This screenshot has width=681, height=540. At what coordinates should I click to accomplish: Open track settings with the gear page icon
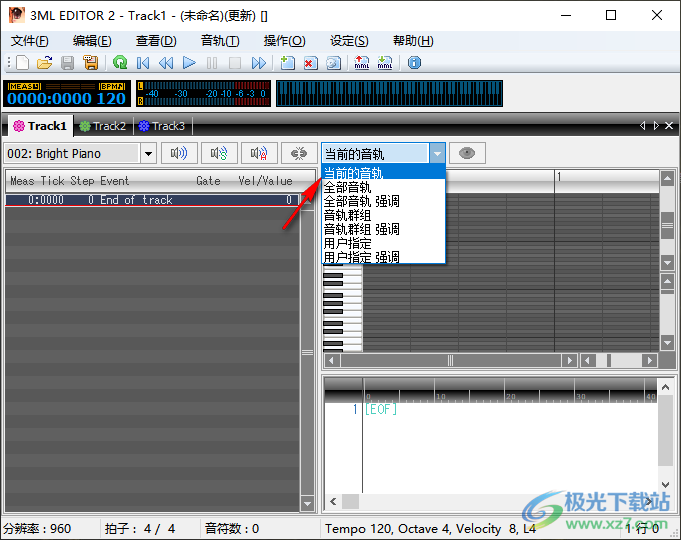click(x=333, y=63)
